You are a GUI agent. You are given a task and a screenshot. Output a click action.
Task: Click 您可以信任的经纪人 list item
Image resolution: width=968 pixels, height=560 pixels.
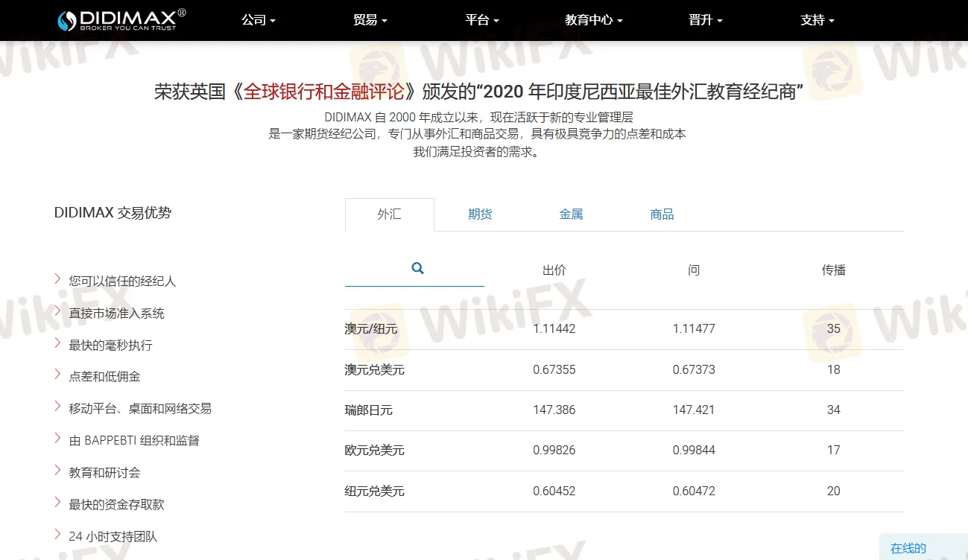122,281
